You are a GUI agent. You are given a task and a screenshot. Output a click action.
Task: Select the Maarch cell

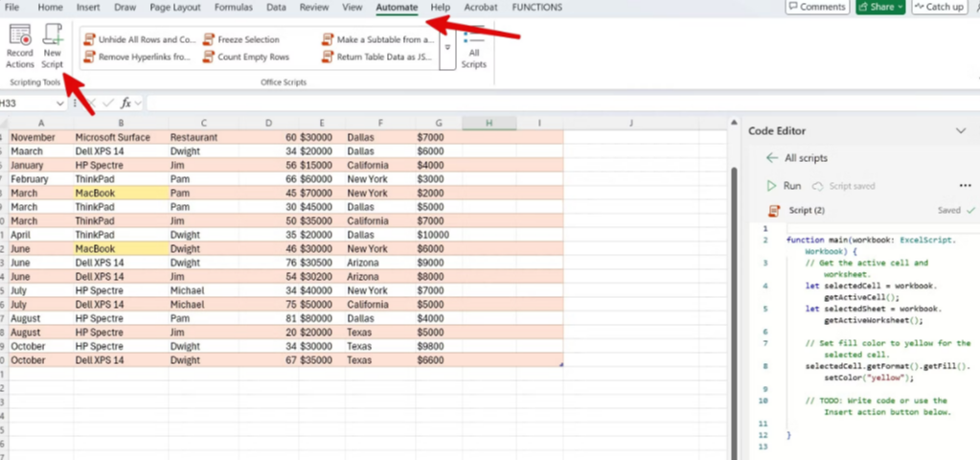pos(41,151)
